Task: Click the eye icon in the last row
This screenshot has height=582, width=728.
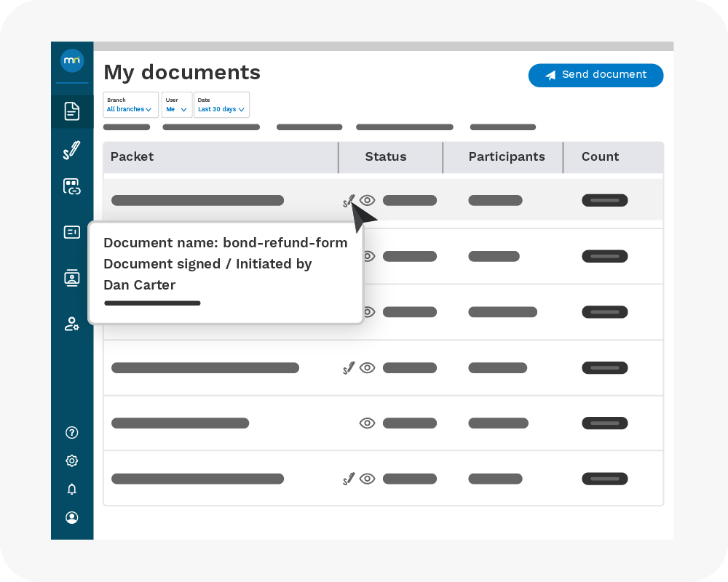Action: tap(368, 479)
